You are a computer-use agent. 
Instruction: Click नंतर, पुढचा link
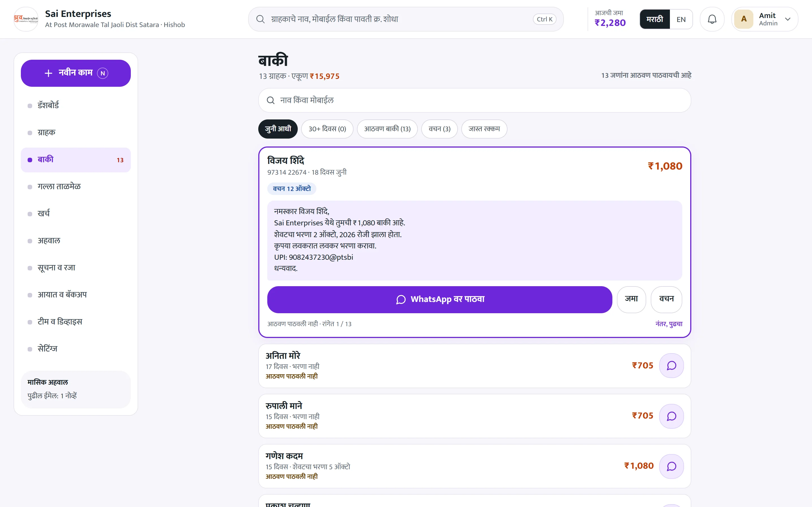pyautogui.click(x=669, y=324)
